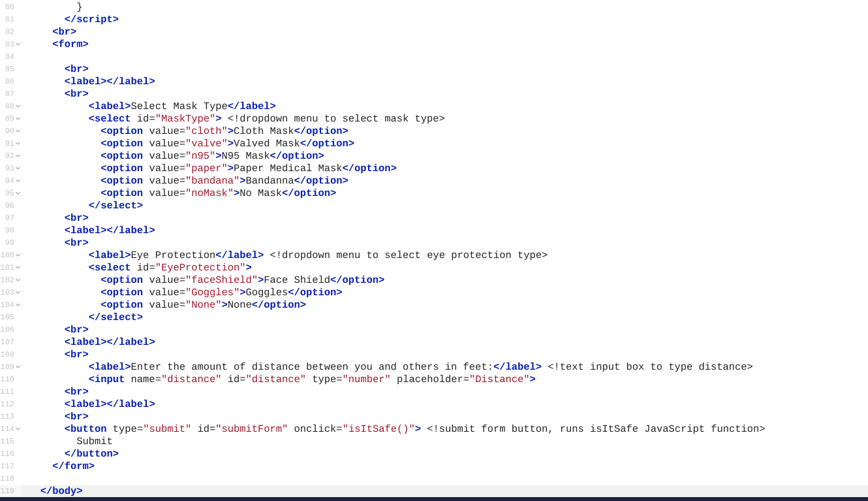This screenshot has width=868, height=501.
Task: Fold the Valved Mask option line 91
Action: click(x=18, y=144)
